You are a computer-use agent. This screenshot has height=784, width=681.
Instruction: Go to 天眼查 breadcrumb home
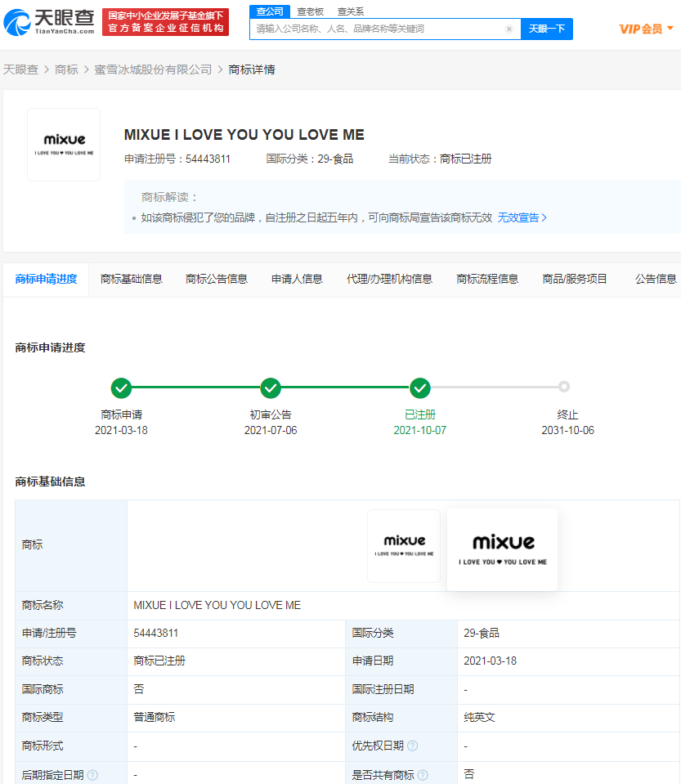pyautogui.click(x=21, y=69)
